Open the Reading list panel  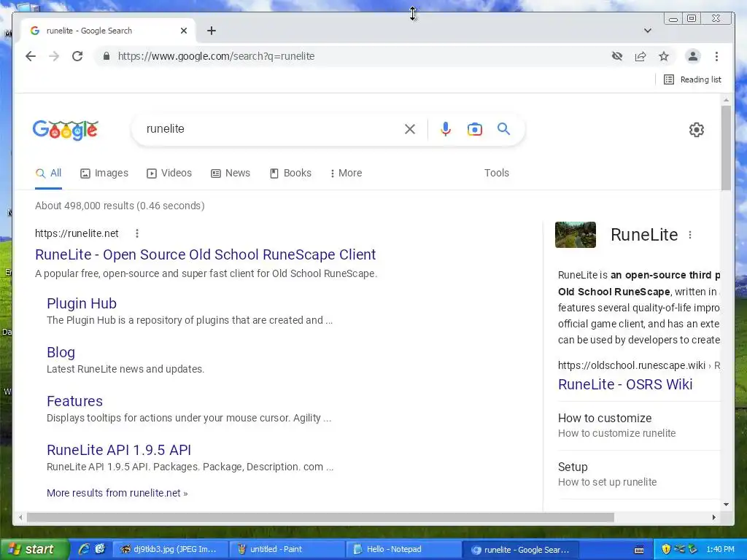pos(692,79)
